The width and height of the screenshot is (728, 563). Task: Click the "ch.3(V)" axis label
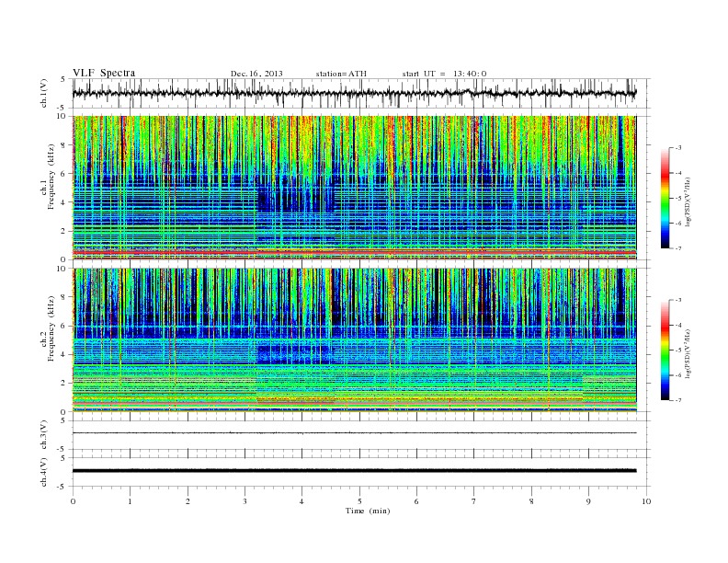44,435
